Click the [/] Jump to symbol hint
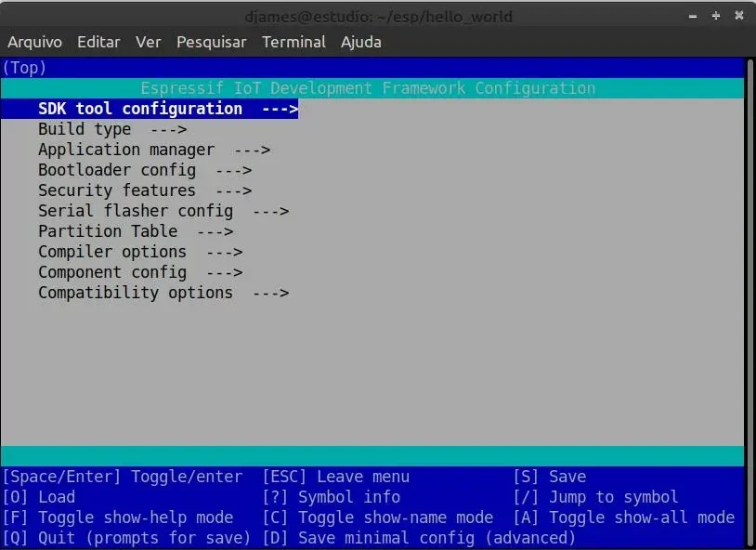 (595, 497)
